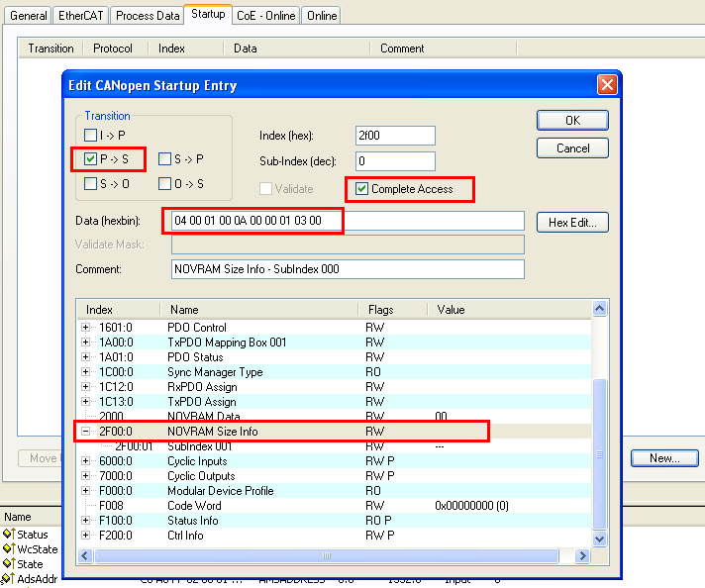This screenshot has width=705, height=588.
Task: Expand the 1C12:0 RxPDO Assign entry
Action: click(x=85, y=387)
